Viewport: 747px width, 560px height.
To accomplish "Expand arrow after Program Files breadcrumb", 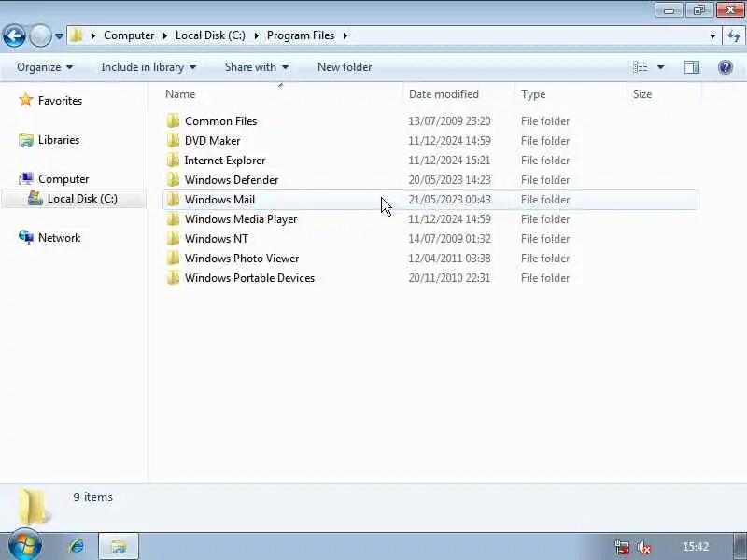I will tap(345, 35).
